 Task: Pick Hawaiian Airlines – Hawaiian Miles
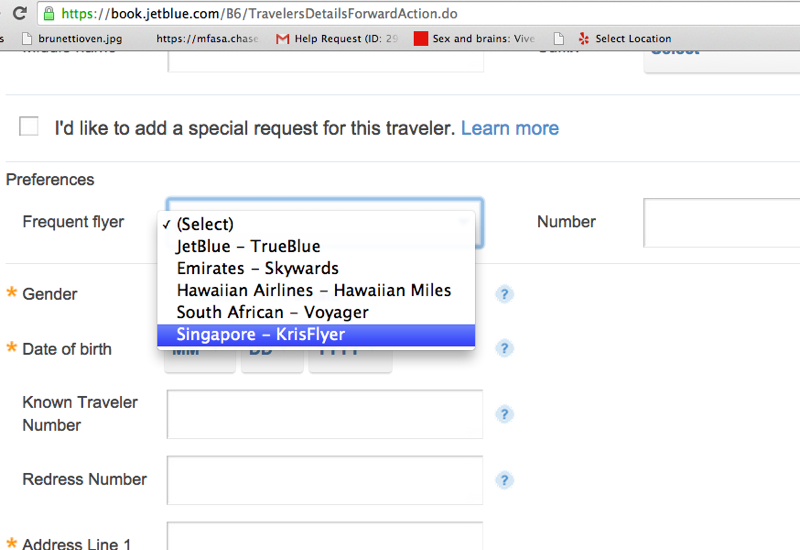(x=316, y=290)
